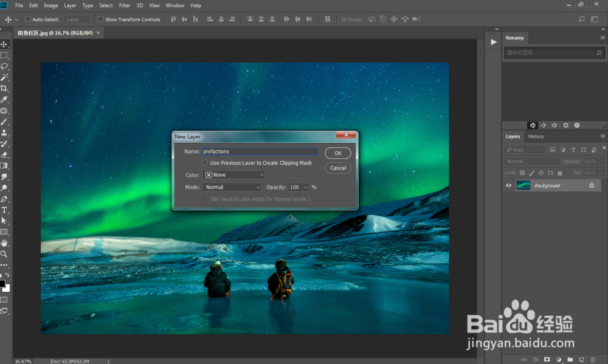Open the Mode dropdown in New Layer dialog
608x364 pixels.
click(x=232, y=187)
